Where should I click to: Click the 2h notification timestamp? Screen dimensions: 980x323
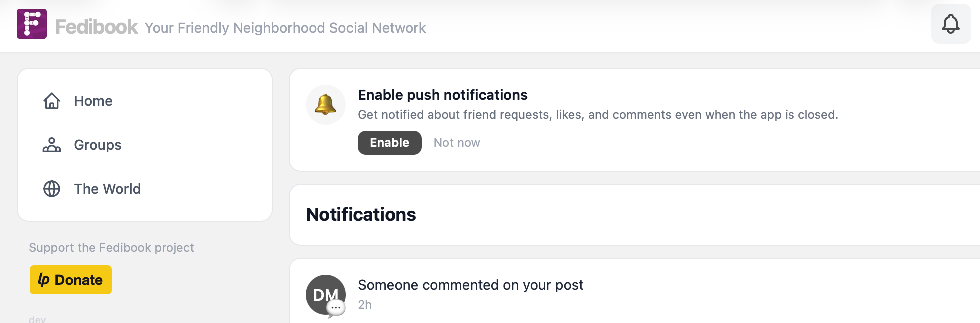click(x=365, y=305)
